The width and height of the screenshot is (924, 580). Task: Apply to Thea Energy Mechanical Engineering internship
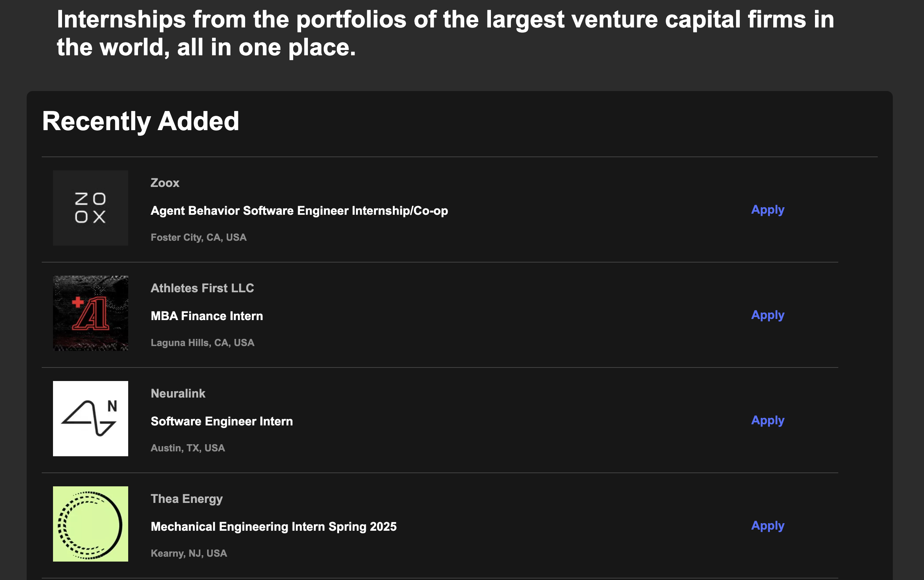[768, 526]
